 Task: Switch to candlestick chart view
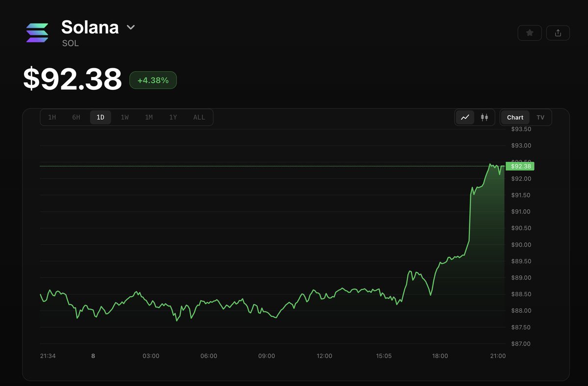(485, 117)
